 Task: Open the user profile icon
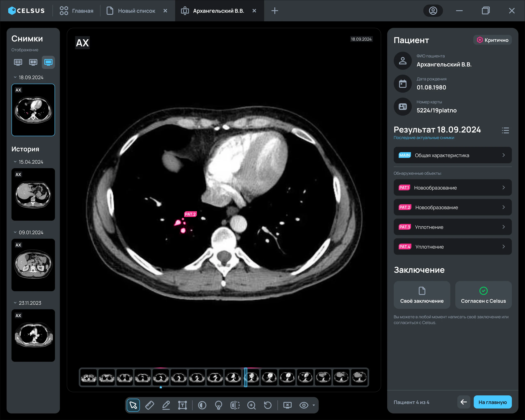pyautogui.click(x=433, y=11)
